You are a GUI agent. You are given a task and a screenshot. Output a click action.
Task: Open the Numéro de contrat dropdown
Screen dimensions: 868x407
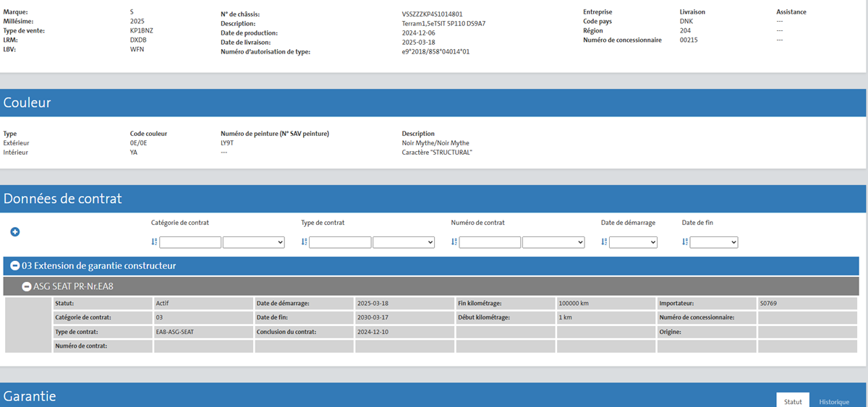click(x=553, y=242)
